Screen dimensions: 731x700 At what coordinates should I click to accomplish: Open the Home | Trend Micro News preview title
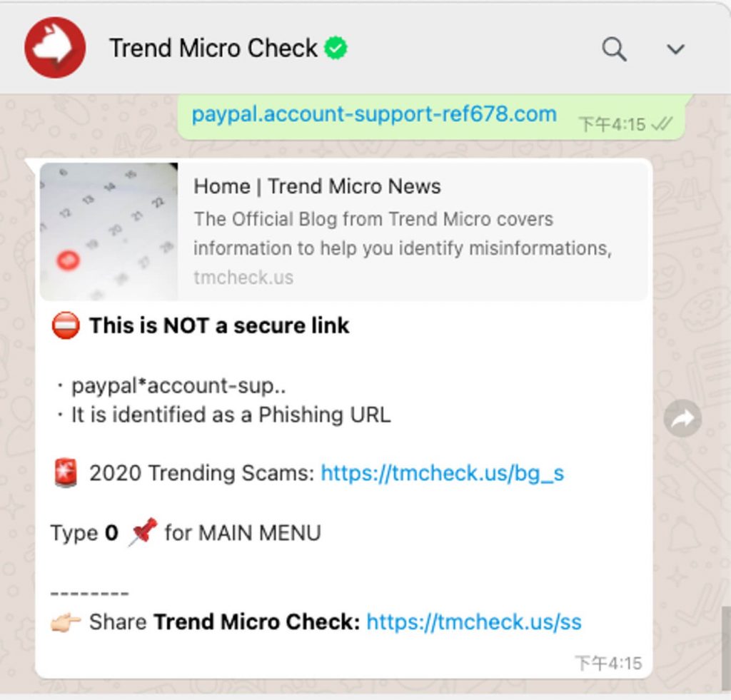[317, 186]
